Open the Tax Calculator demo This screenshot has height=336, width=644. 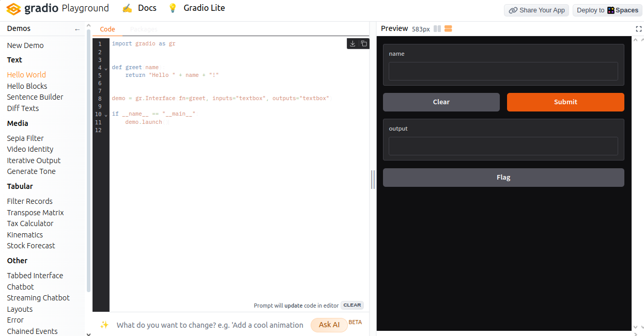[x=30, y=223]
